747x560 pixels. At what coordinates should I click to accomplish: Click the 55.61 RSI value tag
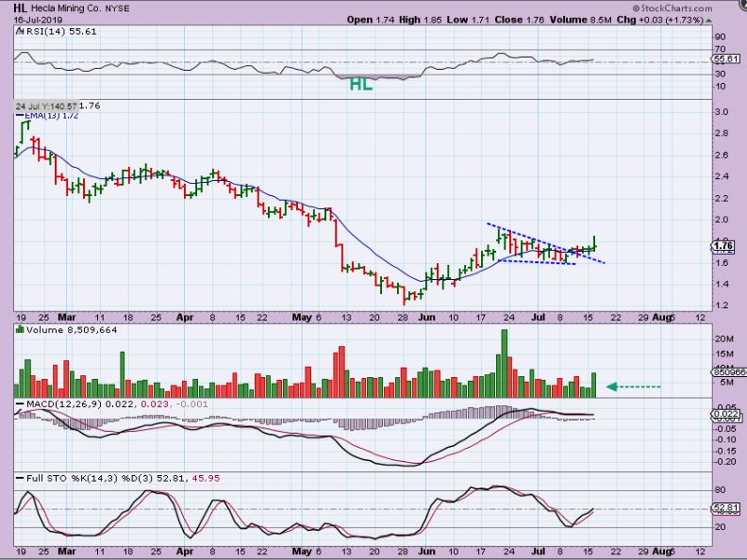(x=723, y=58)
